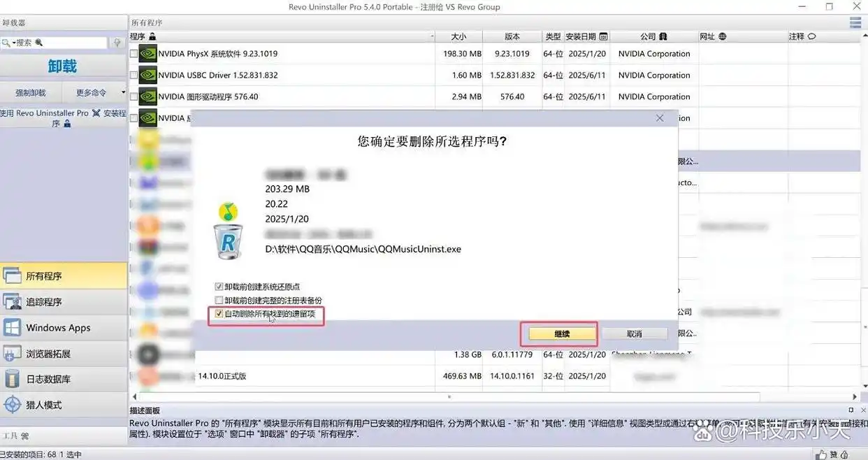
Task: Click uninstaller path D:\软件\QQ音乐 text
Action: pos(363,249)
